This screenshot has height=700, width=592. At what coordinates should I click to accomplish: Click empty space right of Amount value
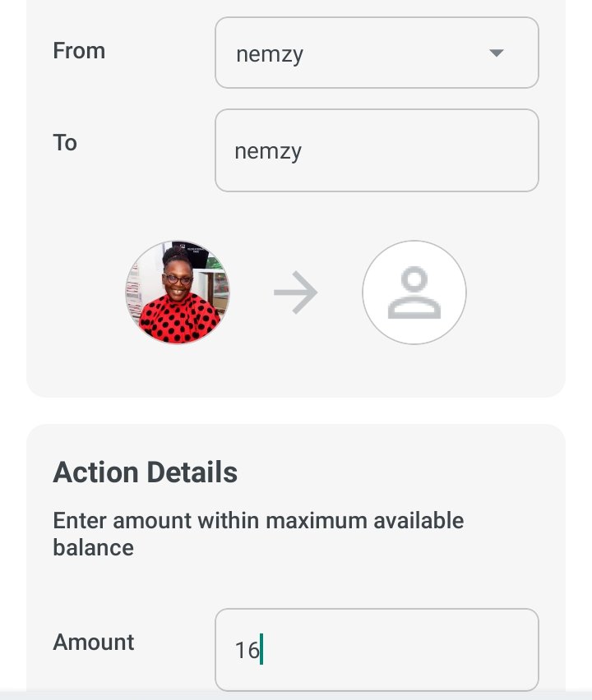398,650
